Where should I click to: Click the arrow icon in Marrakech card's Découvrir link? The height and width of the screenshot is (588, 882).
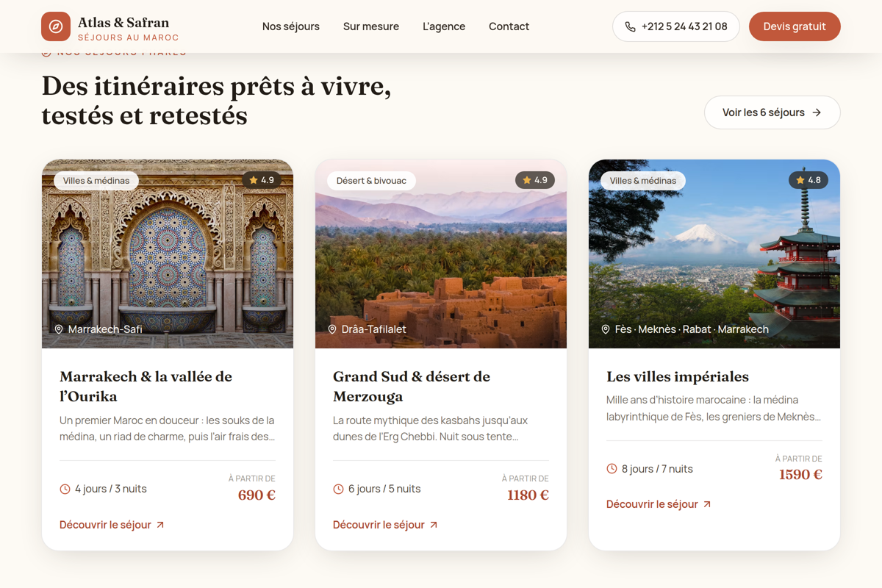[160, 525]
